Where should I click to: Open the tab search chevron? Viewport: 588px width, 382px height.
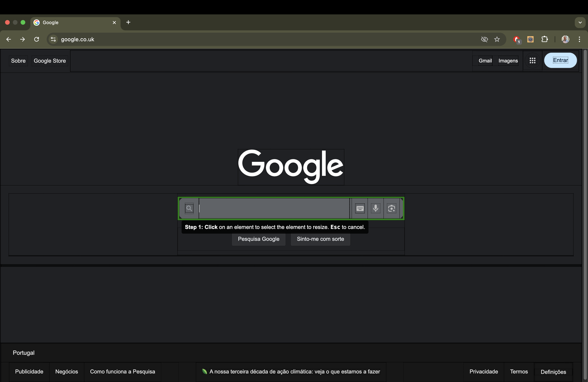click(580, 22)
